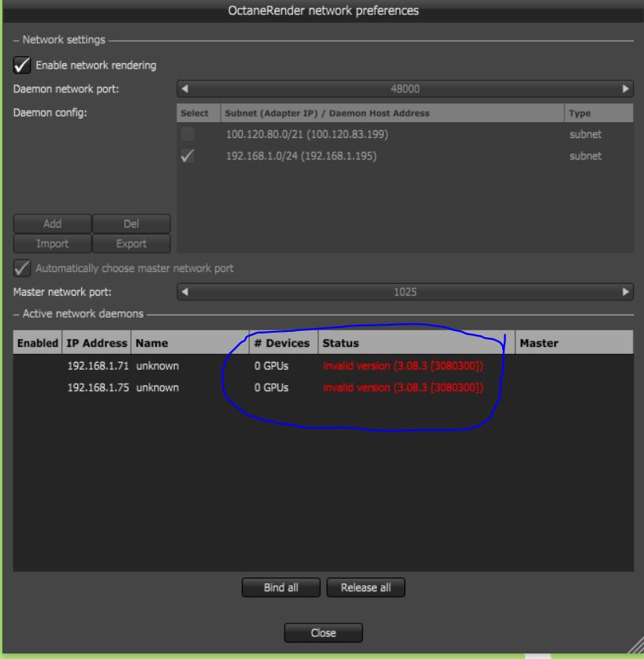Click the window resize grip corner

coord(635,646)
